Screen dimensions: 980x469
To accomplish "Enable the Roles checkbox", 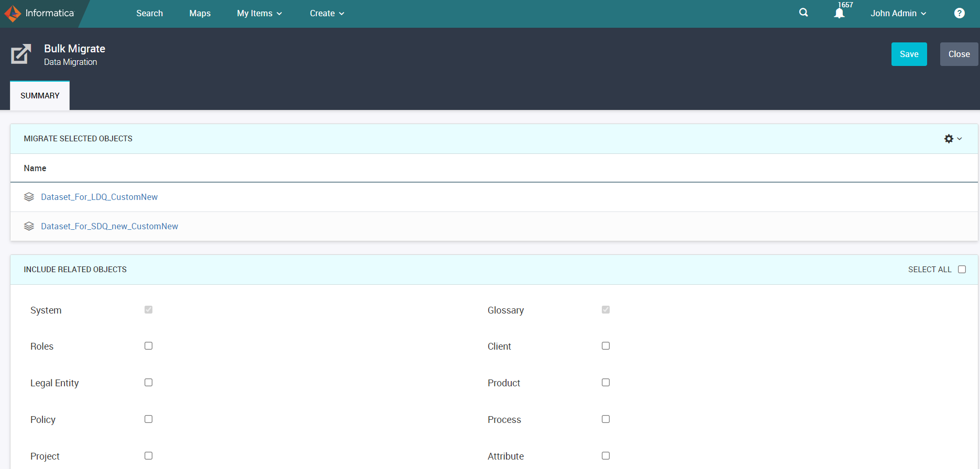I will tap(148, 345).
